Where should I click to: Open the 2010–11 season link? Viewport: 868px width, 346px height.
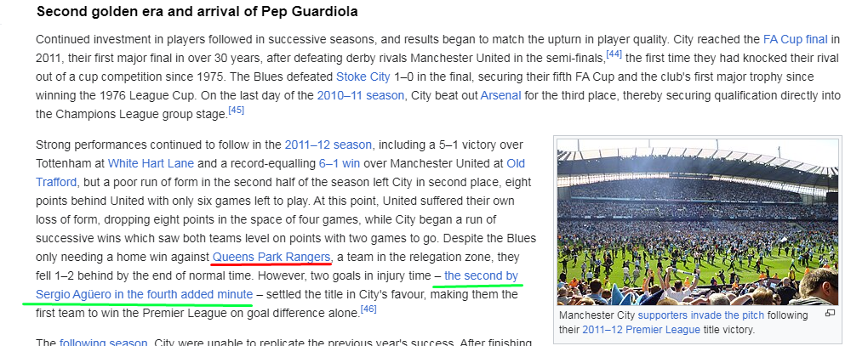360,95
